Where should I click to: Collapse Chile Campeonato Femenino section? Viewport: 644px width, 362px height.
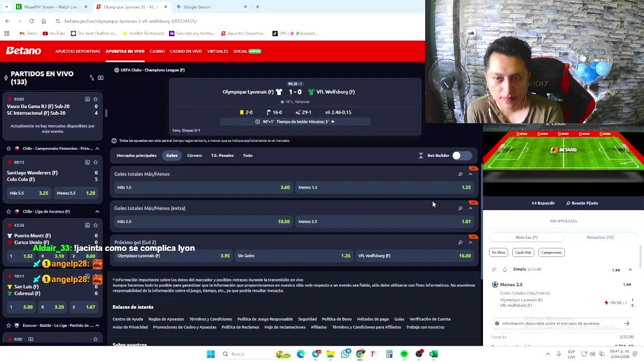click(x=97, y=148)
